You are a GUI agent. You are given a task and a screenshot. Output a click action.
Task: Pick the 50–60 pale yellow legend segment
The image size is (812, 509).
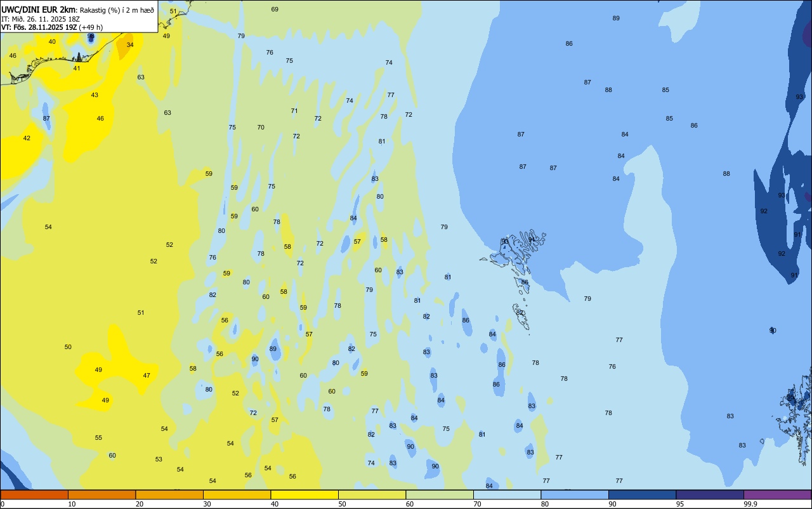pyautogui.click(x=372, y=494)
